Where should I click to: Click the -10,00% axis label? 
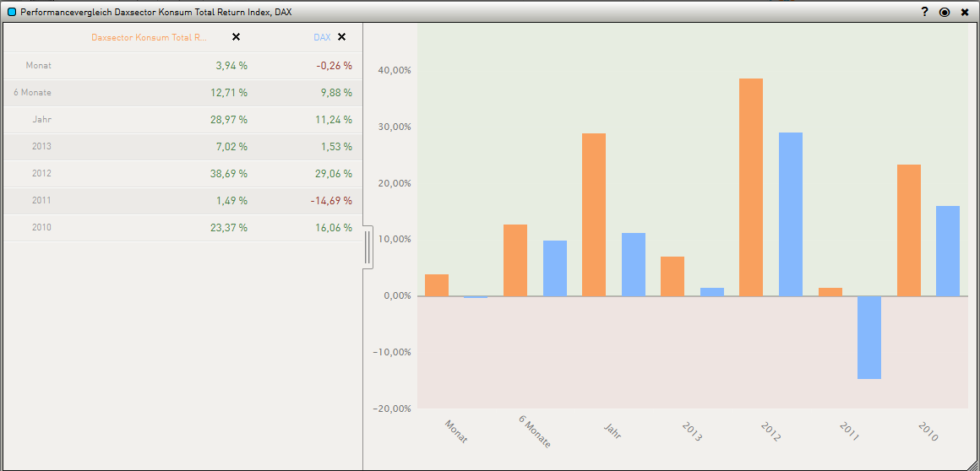pos(393,352)
